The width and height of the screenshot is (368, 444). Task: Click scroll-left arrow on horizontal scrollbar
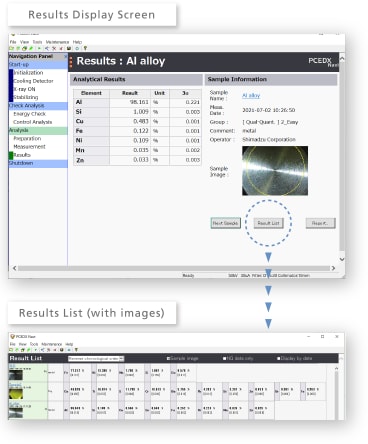pos(14,268)
